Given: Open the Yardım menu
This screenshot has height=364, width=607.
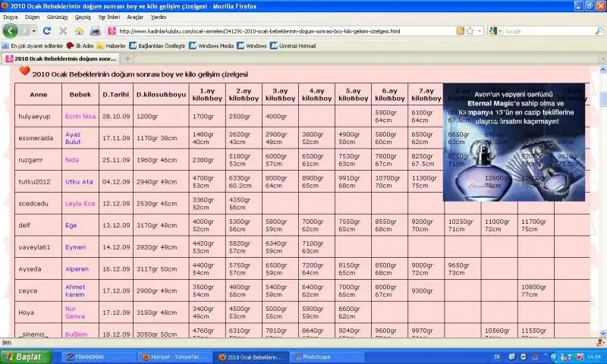Looking at the screenshot, I should (x=159, y=17).
